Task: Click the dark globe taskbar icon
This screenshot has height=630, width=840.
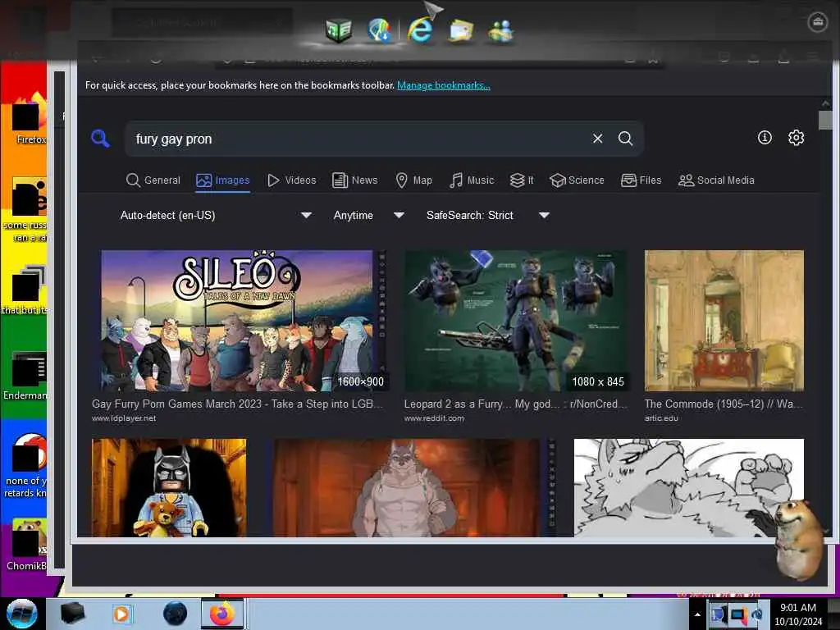Action: pyautogui.click(x=175, y=614)
